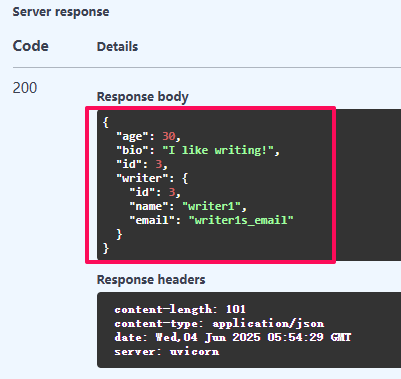The image size is (401, 379).
Task: Click the Details column header
Action: point(117,47)
